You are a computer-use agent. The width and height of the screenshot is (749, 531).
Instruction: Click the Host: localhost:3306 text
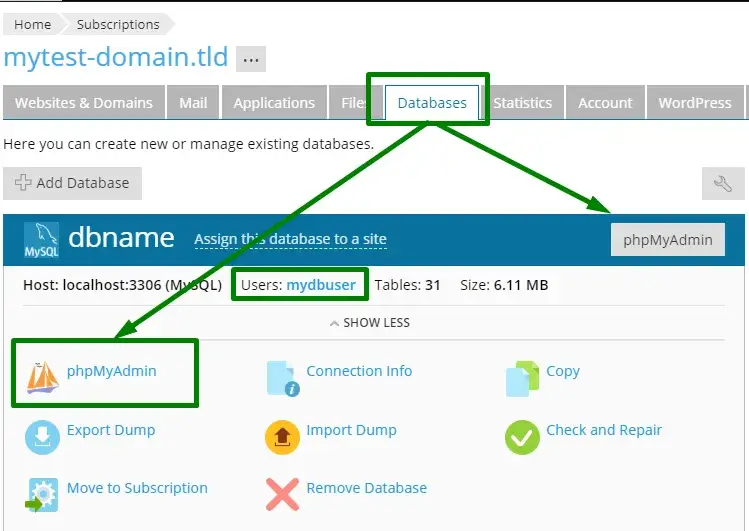(x=122, y=285)
